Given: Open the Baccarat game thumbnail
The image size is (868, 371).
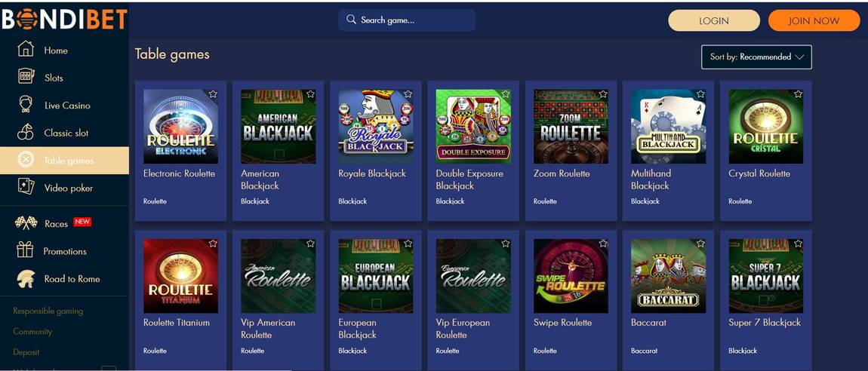Looking at the screenshot, I should [x=668, y=276].
